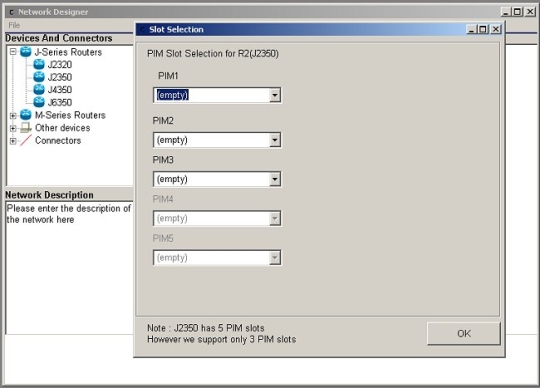Click the 'Note : J2350 has 5 PIM slots' text

[x=206, y=328]
